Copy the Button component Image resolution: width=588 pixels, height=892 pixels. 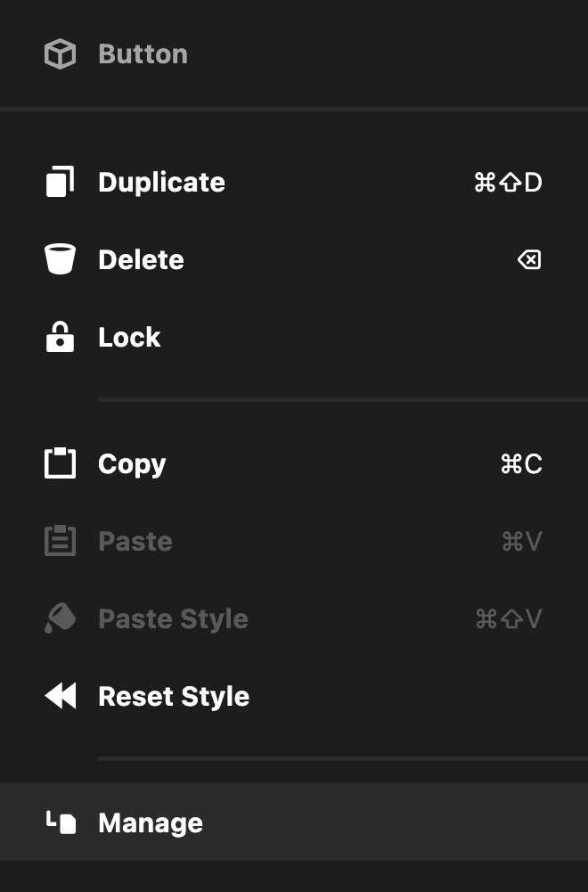coord(131,463)
